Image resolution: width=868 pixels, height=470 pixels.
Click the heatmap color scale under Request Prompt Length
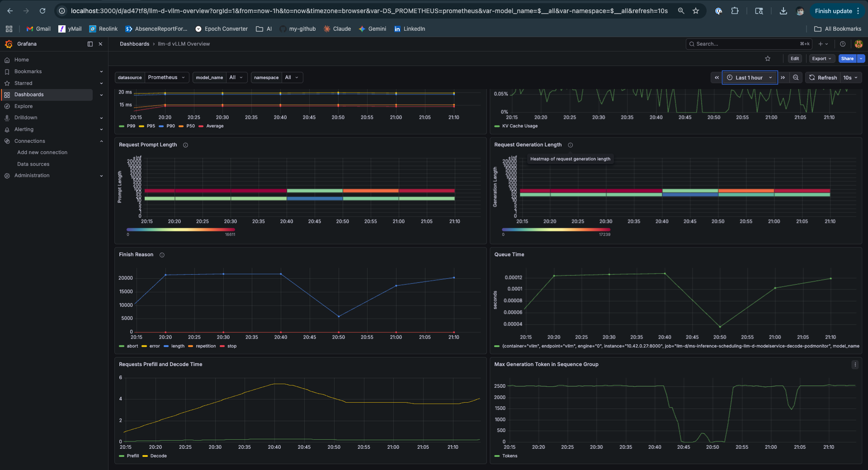point(180,230)
